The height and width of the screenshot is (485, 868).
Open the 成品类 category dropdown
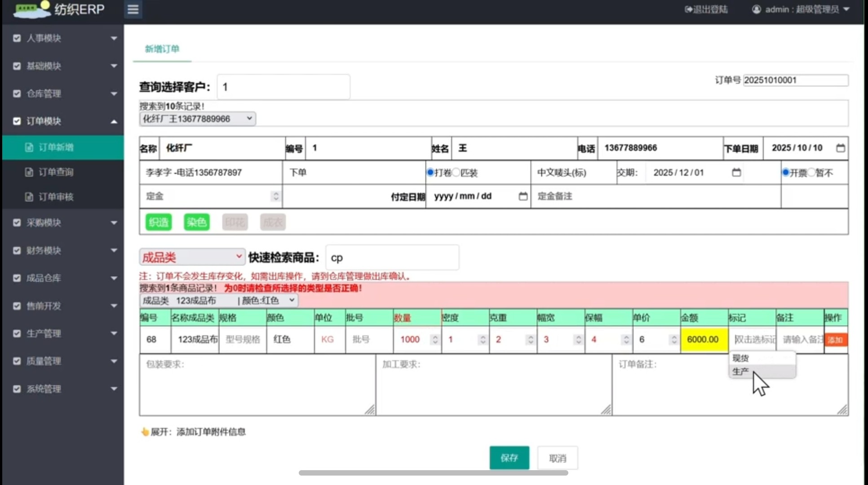click(x=192, y=257)
